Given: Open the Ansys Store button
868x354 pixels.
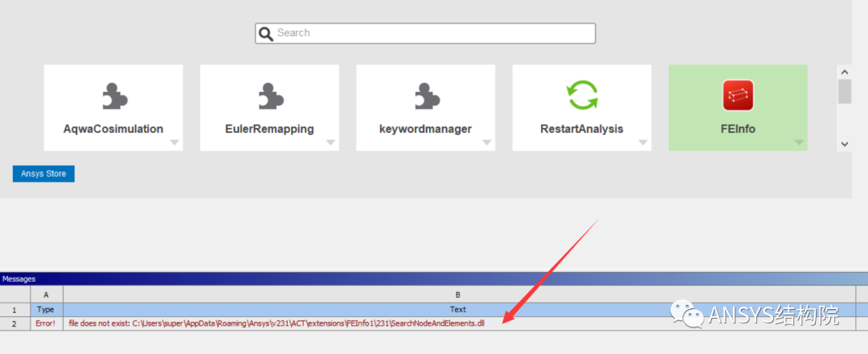Looking at the screenshot, I should [43, 174].
